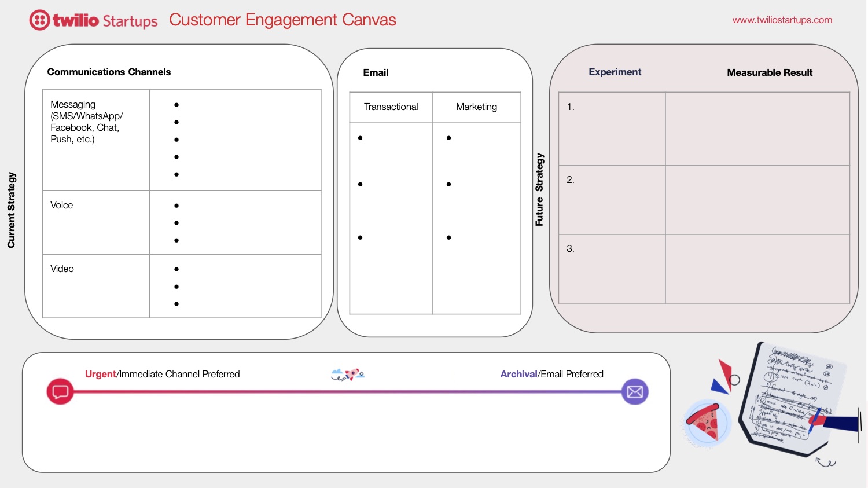Click the measurable result cell beside experiment 2

(757, 200)
